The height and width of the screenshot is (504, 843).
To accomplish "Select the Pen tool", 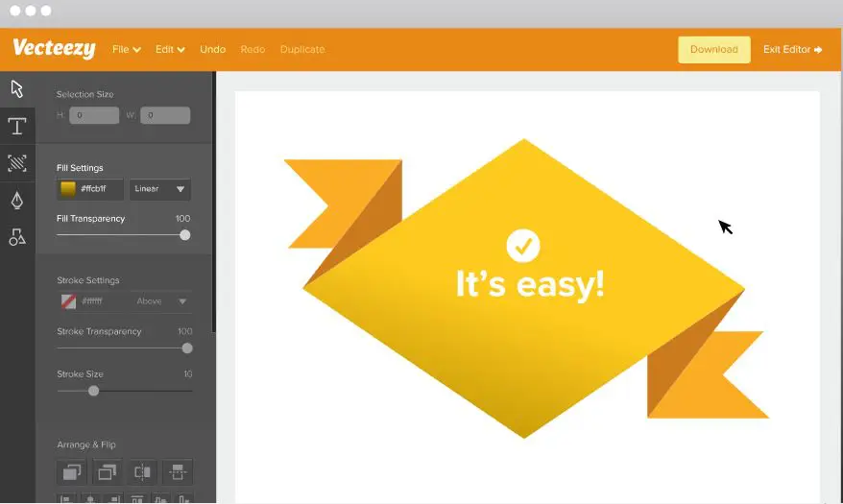I will pyautogui.click(x=17, y=200).
